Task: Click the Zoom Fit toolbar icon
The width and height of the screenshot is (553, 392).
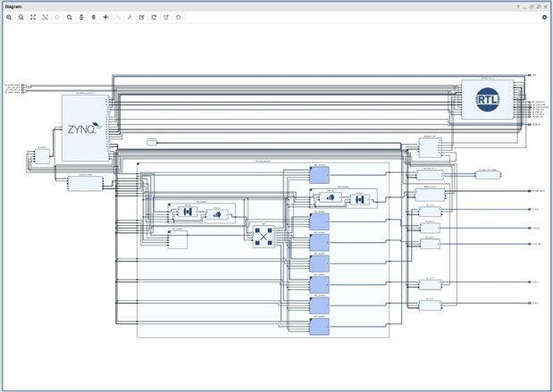Action: pyautogui.click(x=33, y=17)
